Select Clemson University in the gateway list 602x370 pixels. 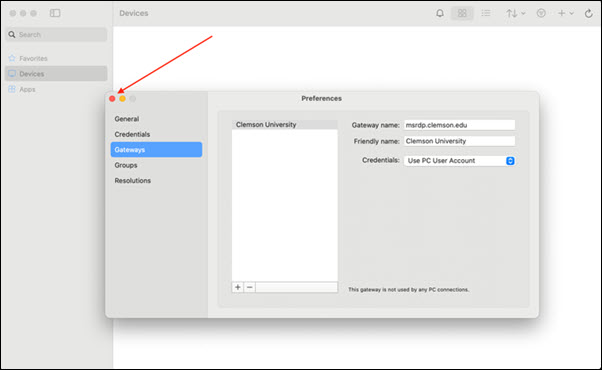[284, 125]
